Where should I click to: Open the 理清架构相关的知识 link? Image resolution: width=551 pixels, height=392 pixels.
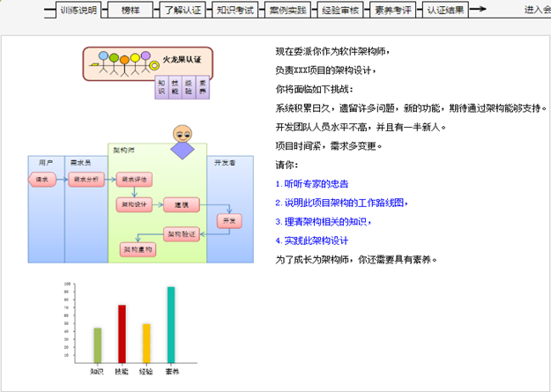[321, 222]
